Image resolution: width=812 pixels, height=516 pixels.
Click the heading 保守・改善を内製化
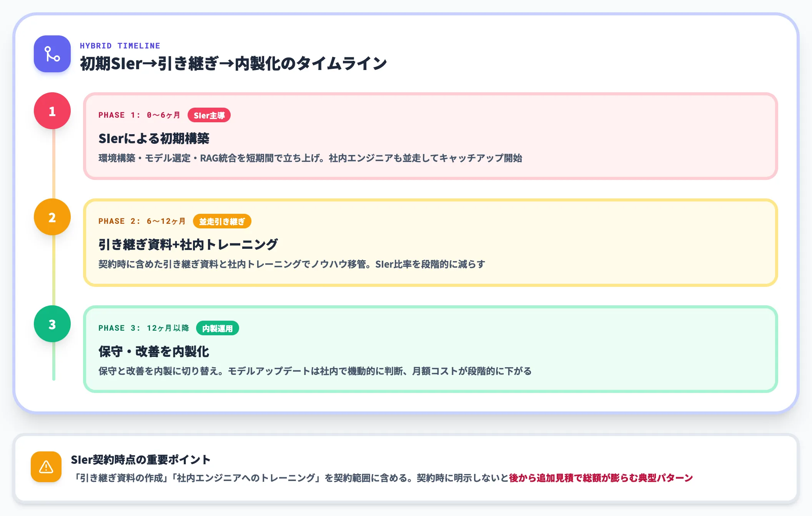154,351
